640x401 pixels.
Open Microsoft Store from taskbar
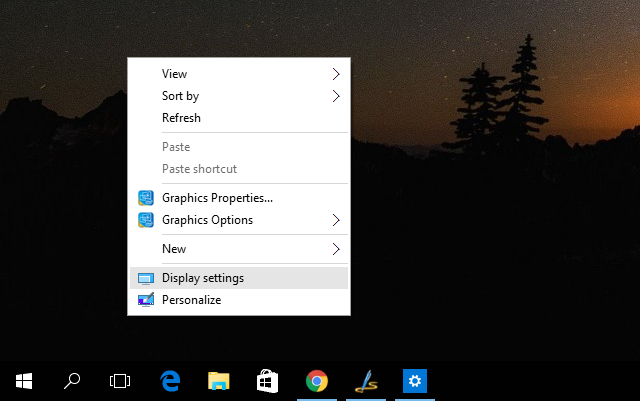pyautogui.click(x=267, y=381)
